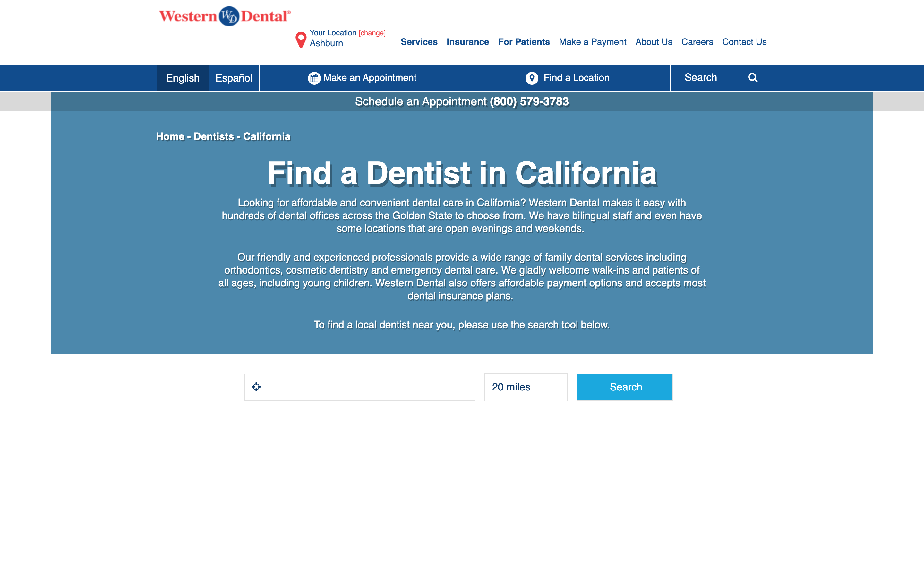Open the 20 miles radius dropdown

526,387
